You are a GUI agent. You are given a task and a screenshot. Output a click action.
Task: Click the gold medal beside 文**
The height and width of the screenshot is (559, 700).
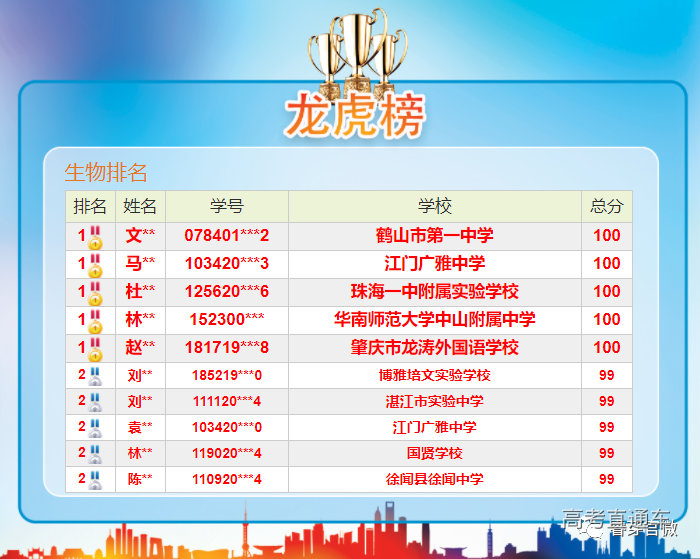pyautogui.click(x=95, y=237)
